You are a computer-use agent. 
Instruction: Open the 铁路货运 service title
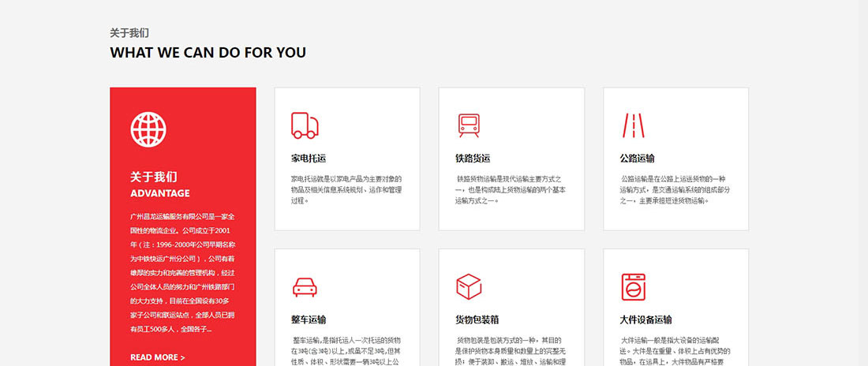pyautogui.click(x=473, y=159)
